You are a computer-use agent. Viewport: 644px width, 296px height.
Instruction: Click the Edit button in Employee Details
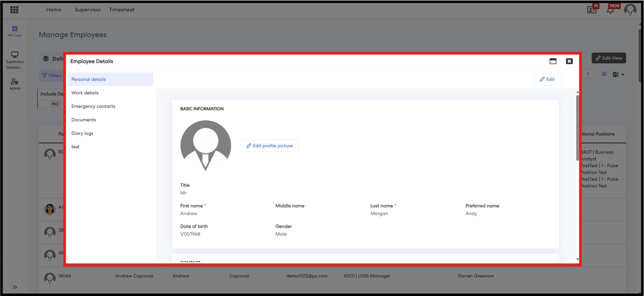pyautogui.click(x=547, y=79)
